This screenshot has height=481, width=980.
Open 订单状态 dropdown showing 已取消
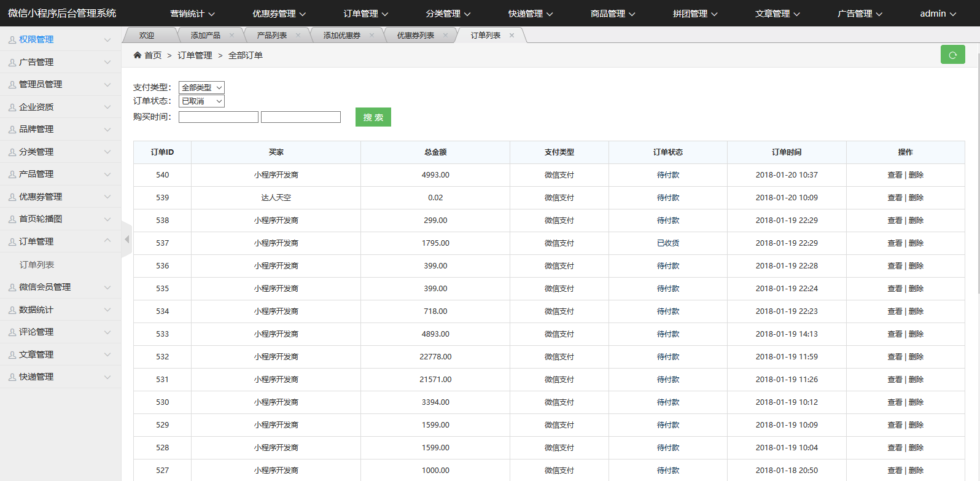(201, 101)
